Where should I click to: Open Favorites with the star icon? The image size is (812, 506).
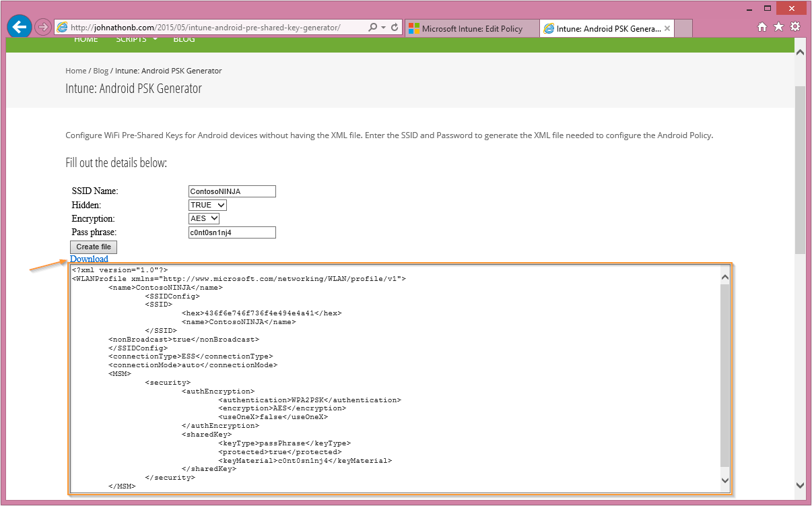[x=778, y=27]
